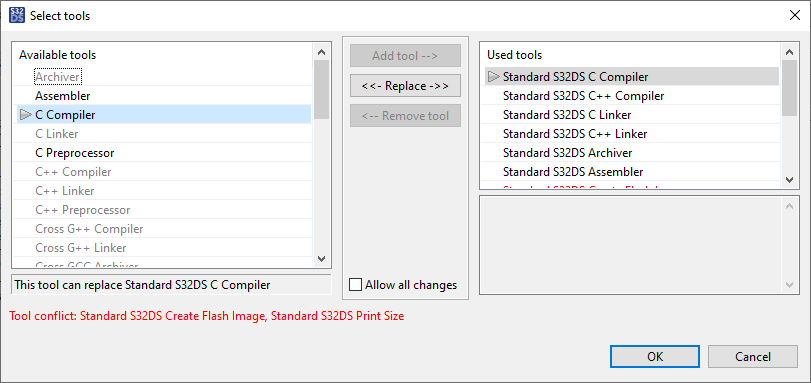Click the S32DS application icon in title bar
The width and height of the screenshot is (811, 383).
pyautogui.click(x=17, y=16)
